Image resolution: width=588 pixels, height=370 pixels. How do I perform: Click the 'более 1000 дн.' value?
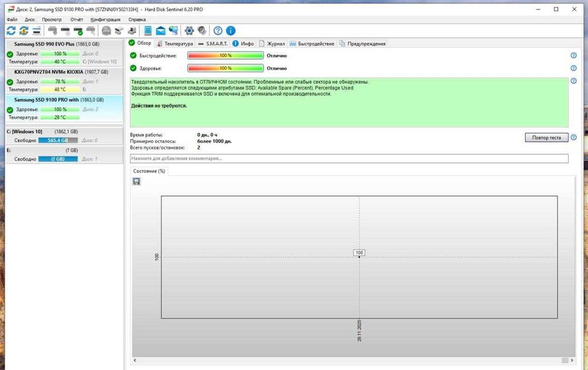click(x=214, y=141)
